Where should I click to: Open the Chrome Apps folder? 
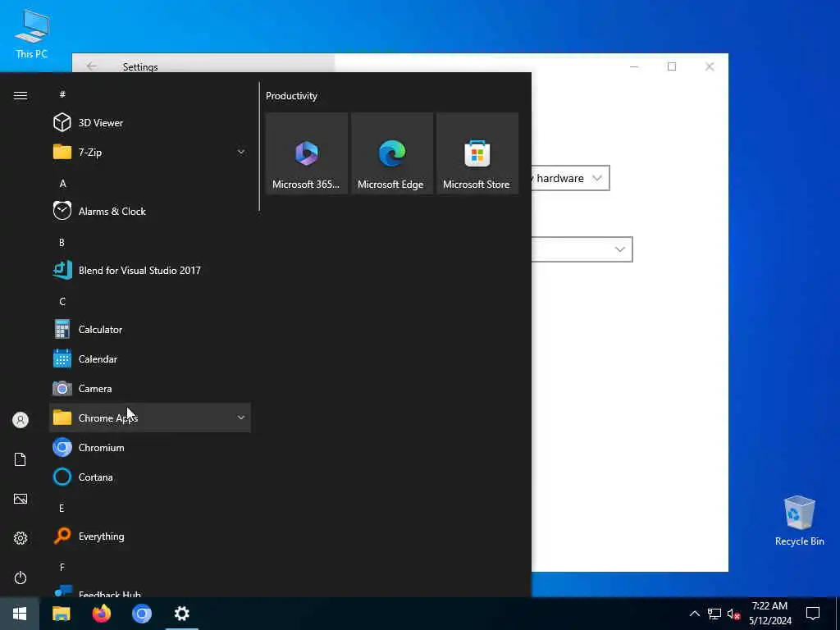point(150,418)
